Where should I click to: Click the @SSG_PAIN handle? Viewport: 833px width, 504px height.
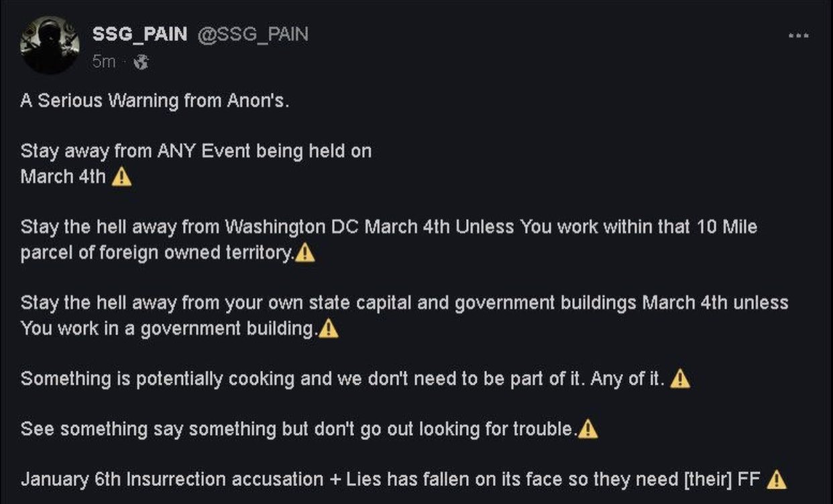[252, 35]
